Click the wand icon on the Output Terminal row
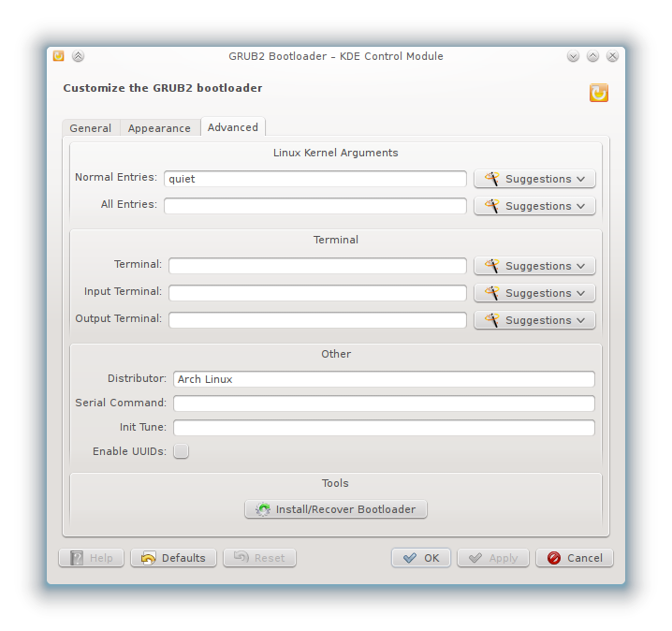This screenshot has width=672, height=631. point(492,320)
